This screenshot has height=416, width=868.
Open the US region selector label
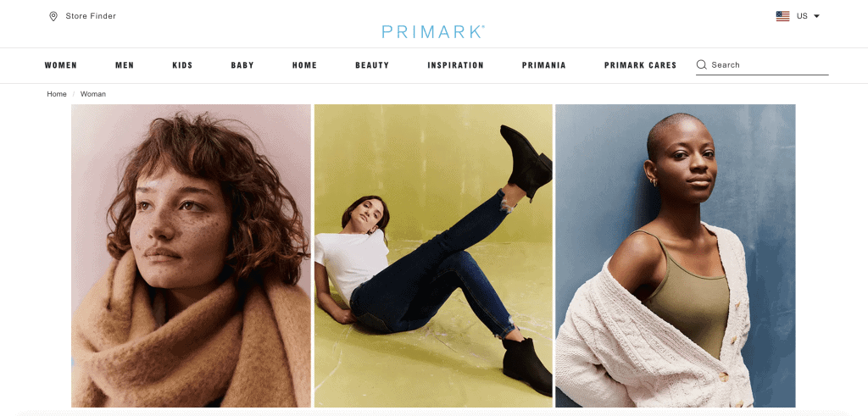tap(802, 16)
